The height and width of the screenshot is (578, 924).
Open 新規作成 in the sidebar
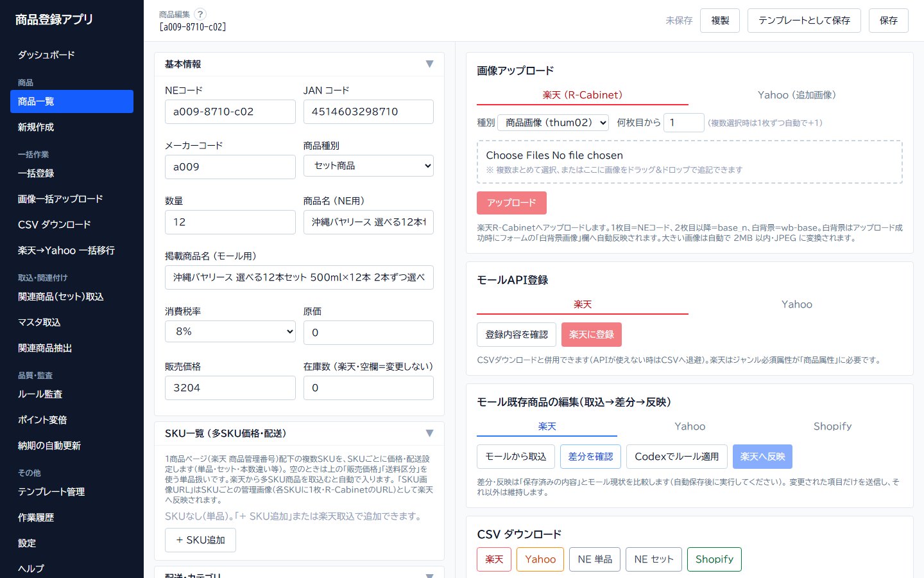pos(72,127)
